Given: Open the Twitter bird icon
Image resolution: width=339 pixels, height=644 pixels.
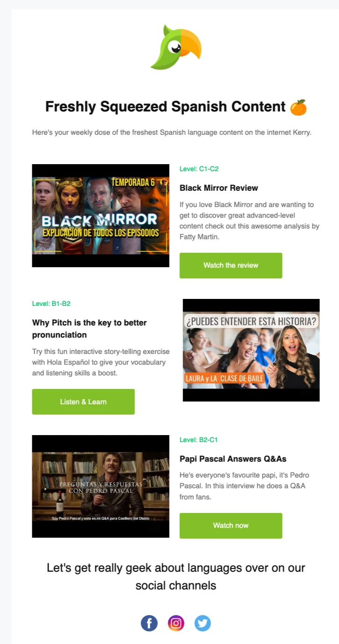Looking at the screenshot, I should click(203, 623).
